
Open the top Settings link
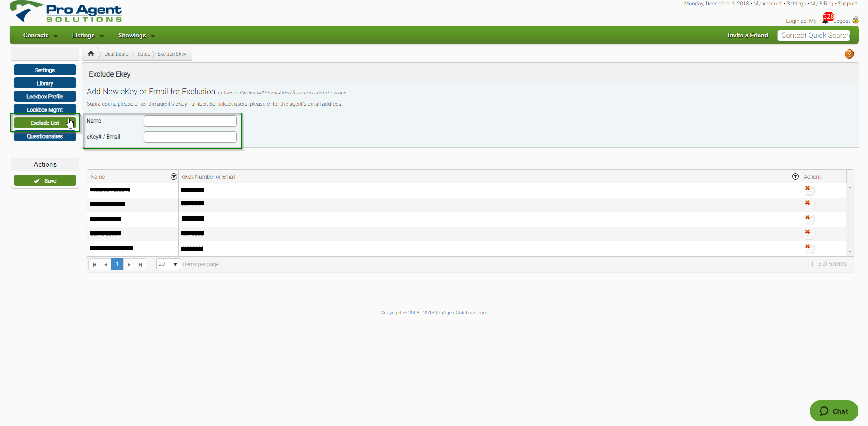796,4
